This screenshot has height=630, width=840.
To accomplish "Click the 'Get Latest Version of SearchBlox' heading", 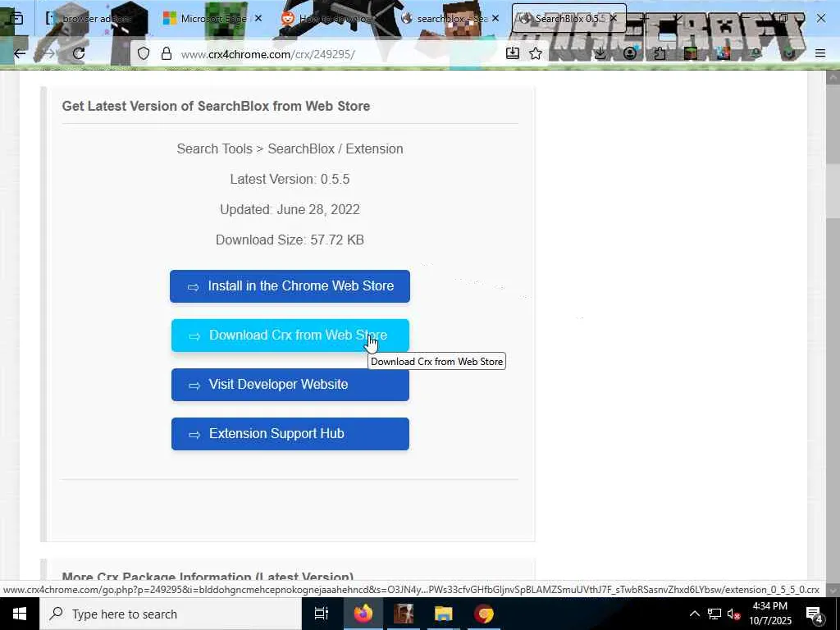I will pyautogui.click(x=216, y=106).
